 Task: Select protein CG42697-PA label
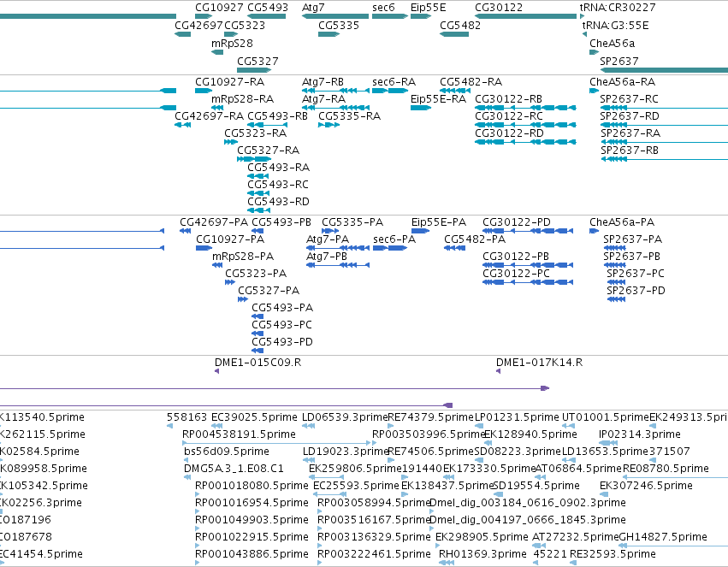point(214,222)
